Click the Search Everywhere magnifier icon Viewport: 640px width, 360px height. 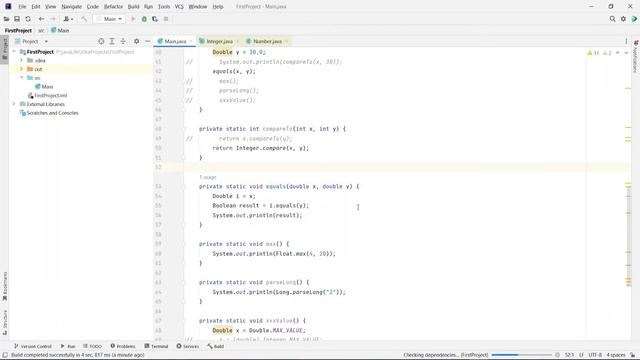pyautogui.click(x=612, y=19)
